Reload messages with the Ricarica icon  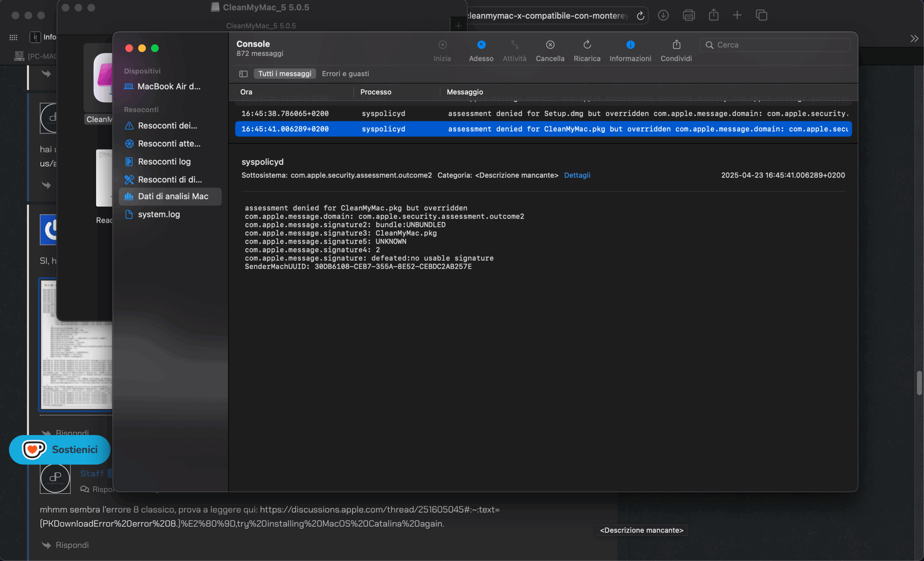pyautogui.click(x=587, y=45)
